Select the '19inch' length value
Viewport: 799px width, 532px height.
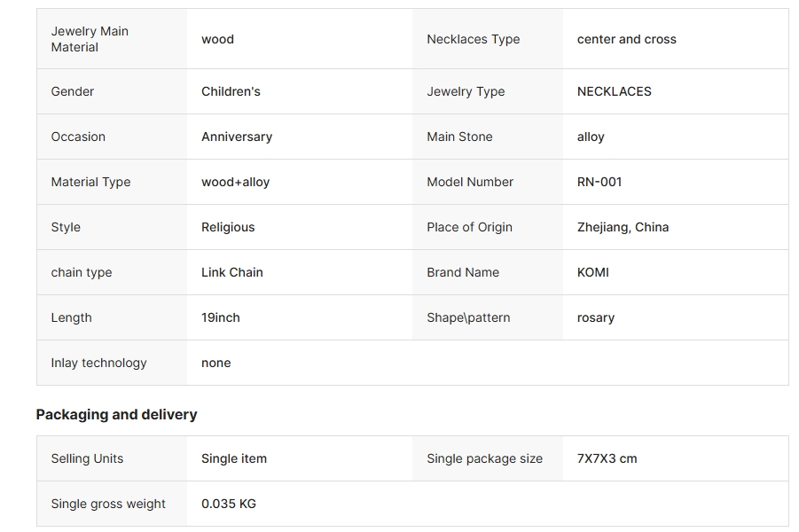point(220,317)
